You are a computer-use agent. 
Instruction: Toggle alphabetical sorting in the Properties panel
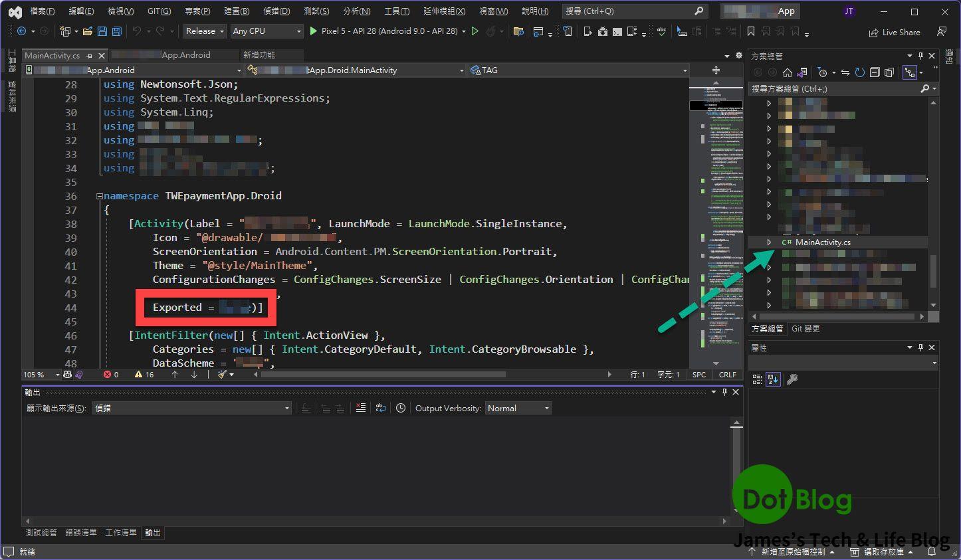click(x=773, y=379)
